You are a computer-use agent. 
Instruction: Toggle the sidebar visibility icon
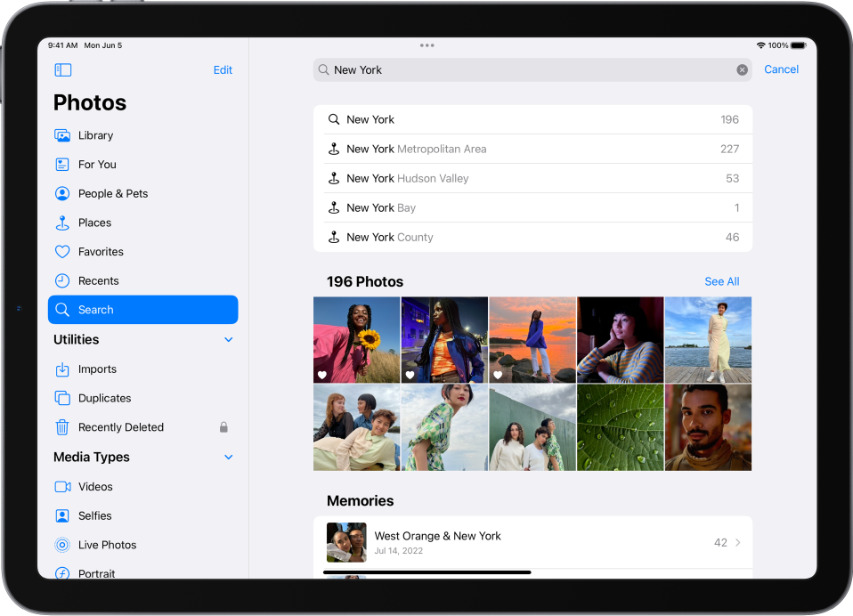point(62,69)
